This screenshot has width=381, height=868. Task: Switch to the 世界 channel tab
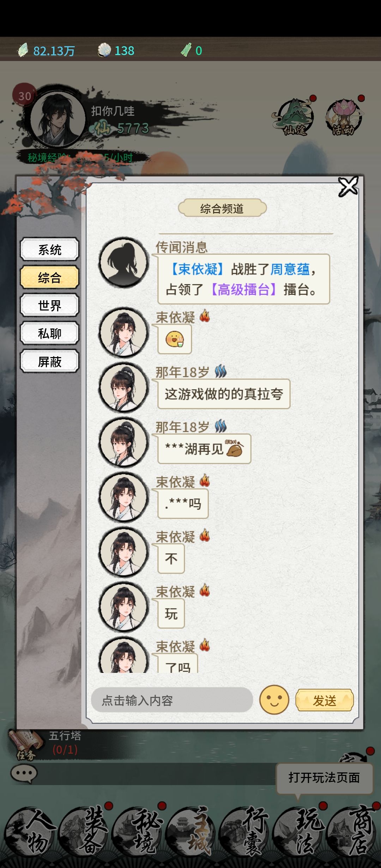[x=49, y=306]
